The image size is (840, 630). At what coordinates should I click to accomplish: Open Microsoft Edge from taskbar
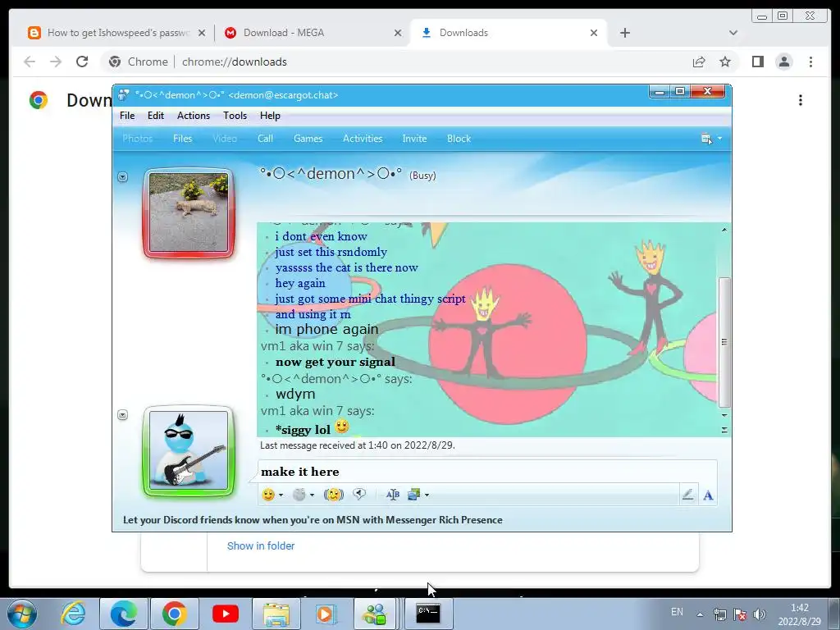click(123, 614)
